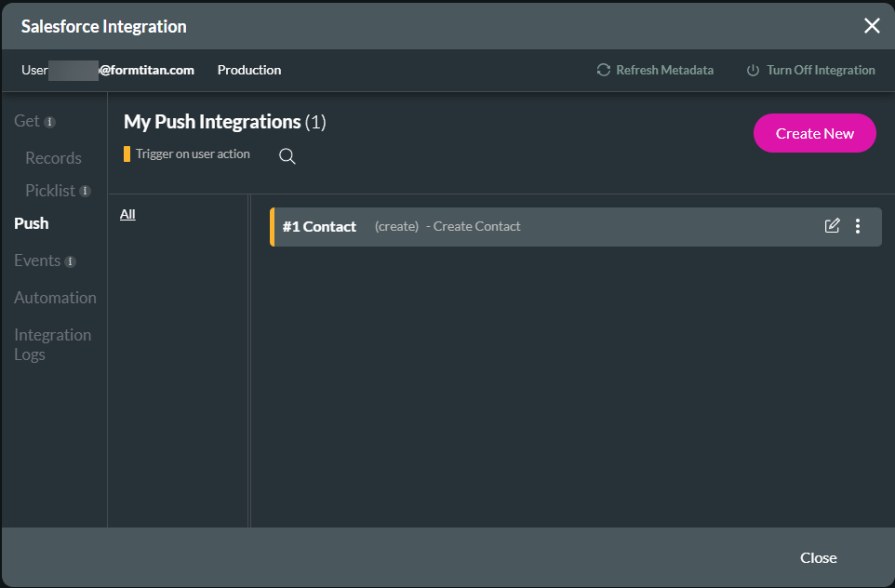Click the yellow Trigger on user action marker

127,154
